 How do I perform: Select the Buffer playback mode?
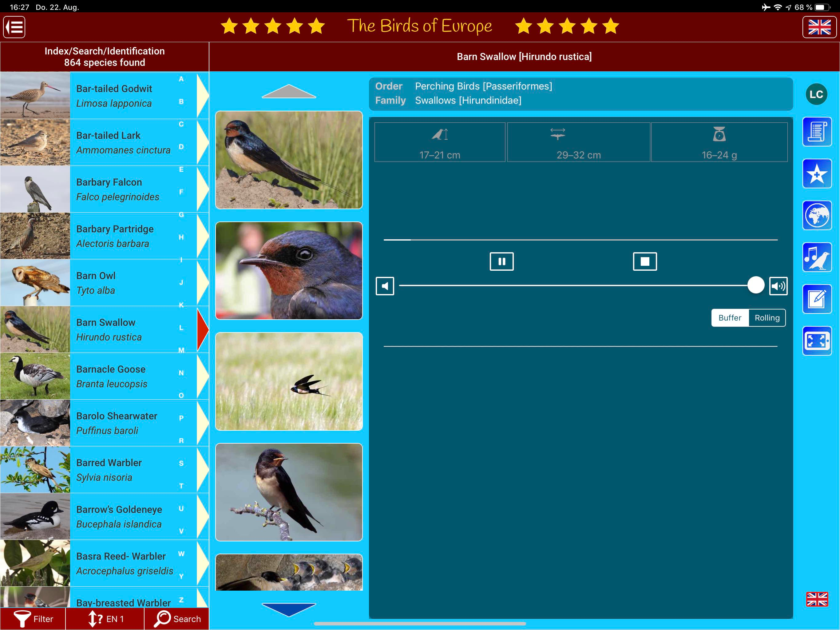(x=730, y=318)
